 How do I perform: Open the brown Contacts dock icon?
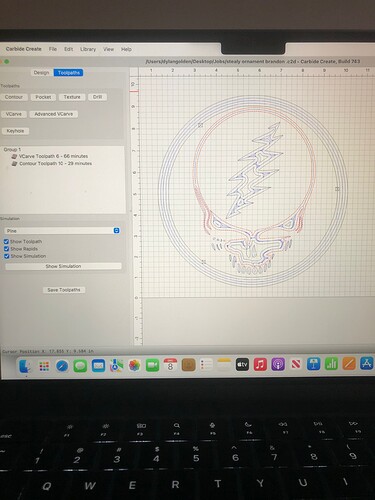(188, 365)
